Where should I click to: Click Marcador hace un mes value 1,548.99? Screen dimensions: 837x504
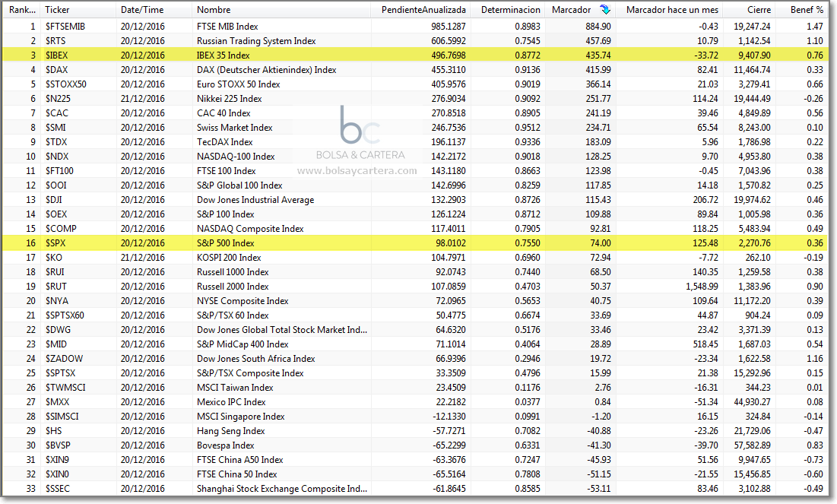(702, 286)
